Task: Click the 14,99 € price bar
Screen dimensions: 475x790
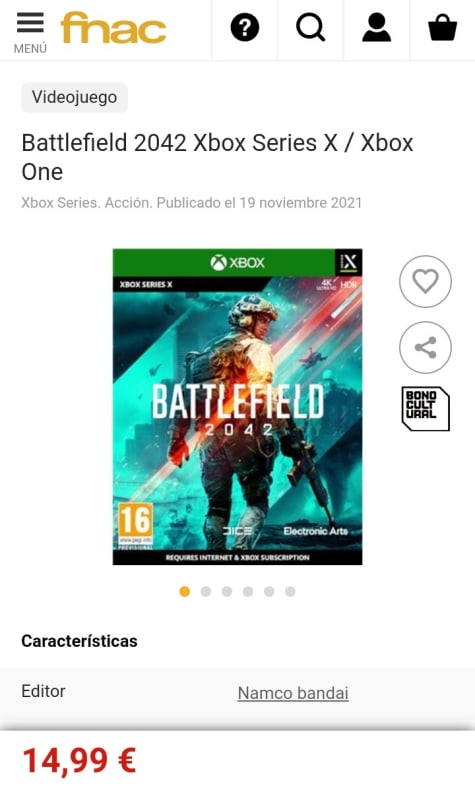Action: point(237,760)
